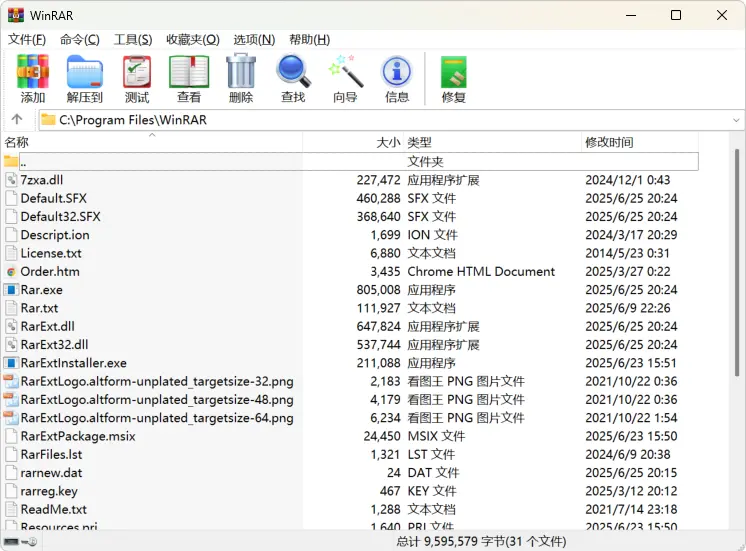The image size is (746, 551).
Task: Click the 805,008 size value of Rar.exe
Action: click(378, 290)
